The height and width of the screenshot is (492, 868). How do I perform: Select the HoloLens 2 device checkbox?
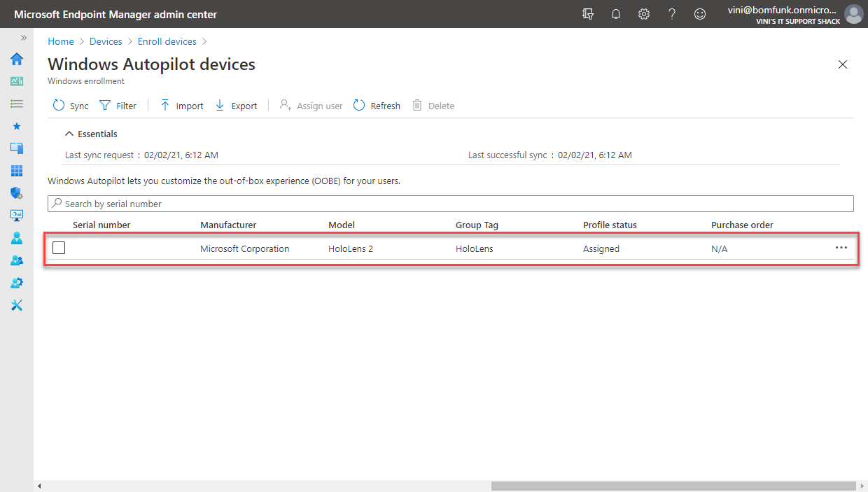pos(59,248)
